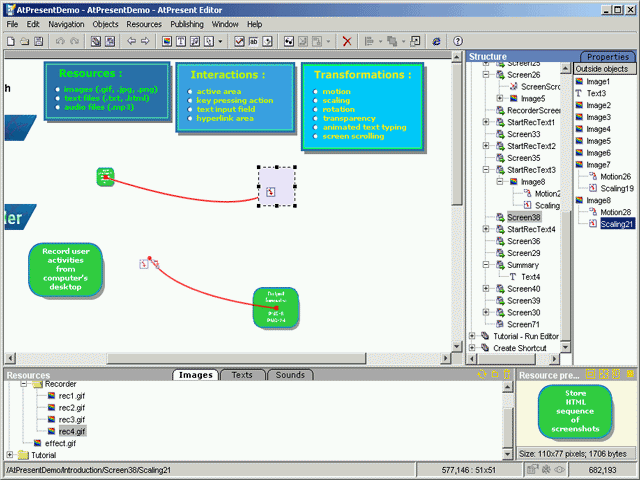The height and width of the screenshot is (480, 640).
Task: Click the refresh icon in Resources panel header
Action: point(482,374)
